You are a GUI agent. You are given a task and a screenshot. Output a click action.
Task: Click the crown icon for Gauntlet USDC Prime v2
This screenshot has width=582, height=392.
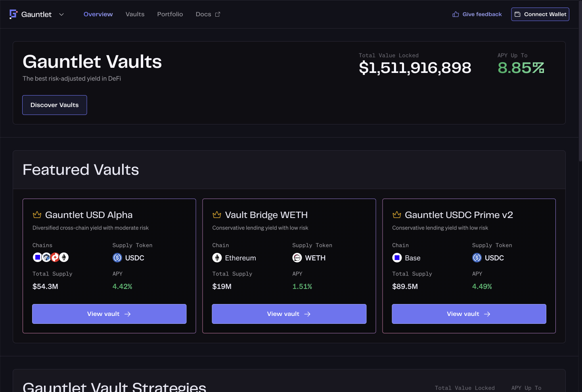[x=397, y=215]
